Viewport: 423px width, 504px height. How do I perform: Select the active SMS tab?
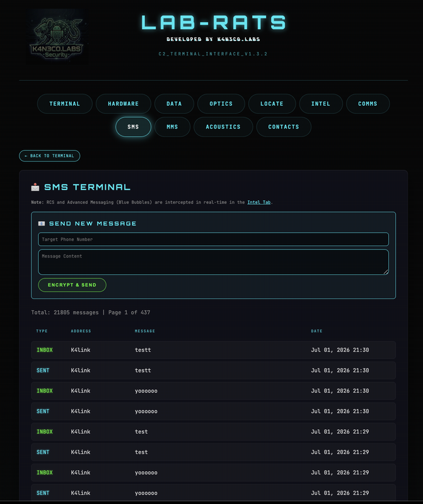pos(133,127)
